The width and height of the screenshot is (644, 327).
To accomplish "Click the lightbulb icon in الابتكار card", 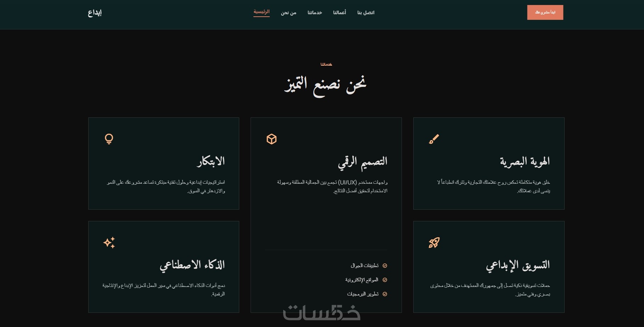I will [x=109, y=139].
